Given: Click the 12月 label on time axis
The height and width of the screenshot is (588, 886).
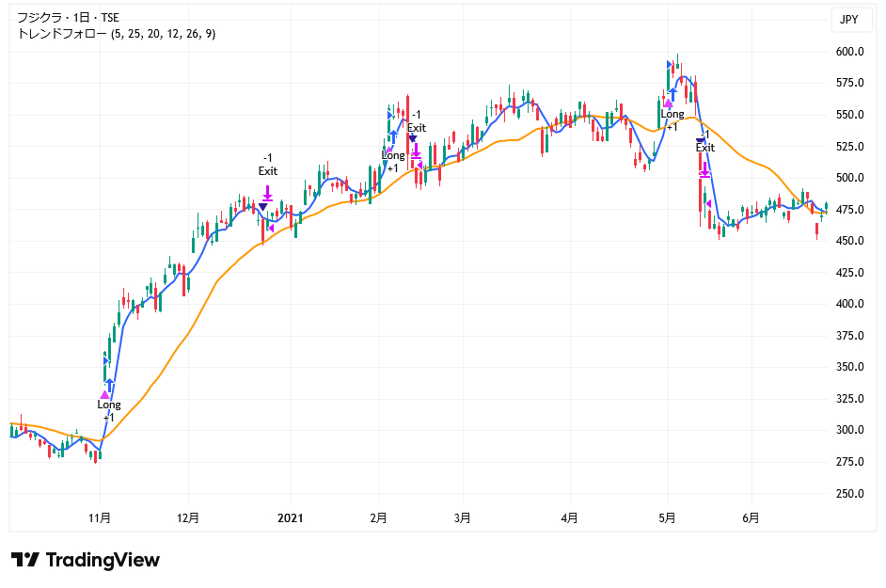Looking at the screenshot, I should [188, 517].
